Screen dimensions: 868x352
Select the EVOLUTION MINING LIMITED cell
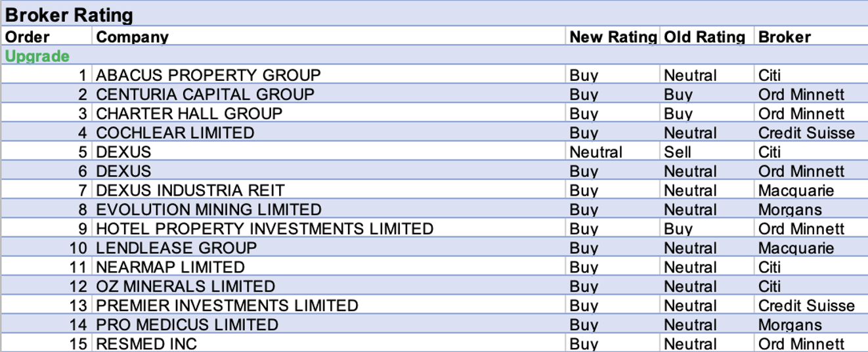click(208, 209)
